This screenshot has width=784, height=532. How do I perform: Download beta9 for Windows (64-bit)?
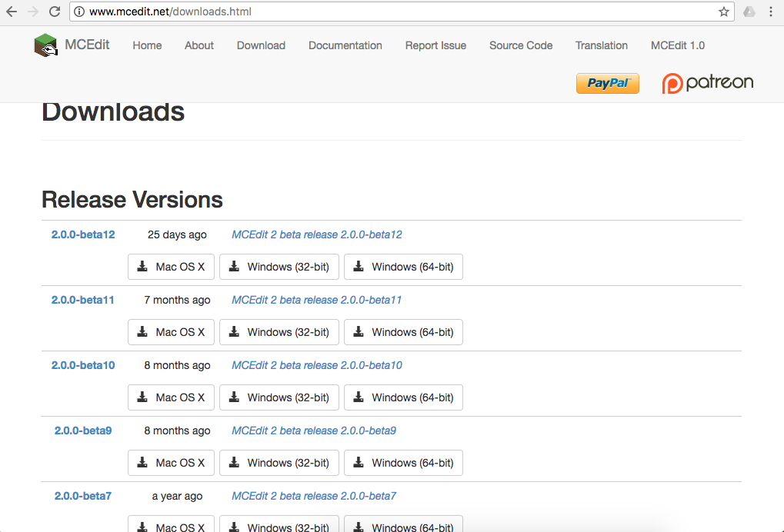[403, 463]
